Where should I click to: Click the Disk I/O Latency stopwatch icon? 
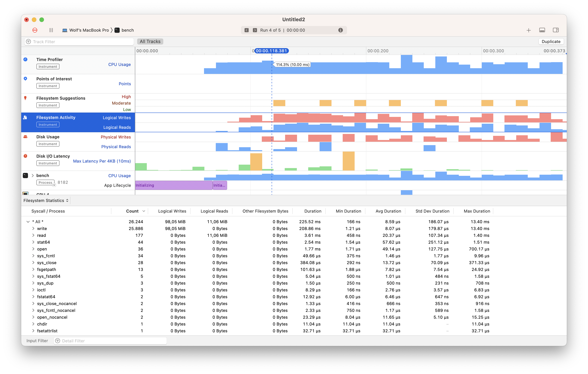[25, 156]
